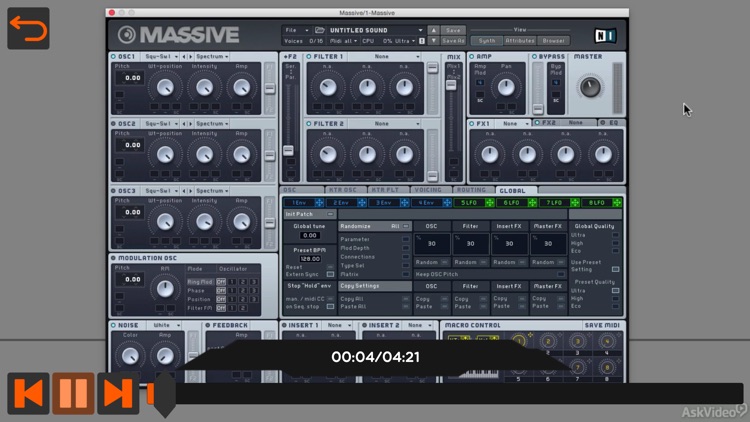Select Global Quality Ultra option
The height and width of the screenshot is (422, 750).
[x=616, y=235]
